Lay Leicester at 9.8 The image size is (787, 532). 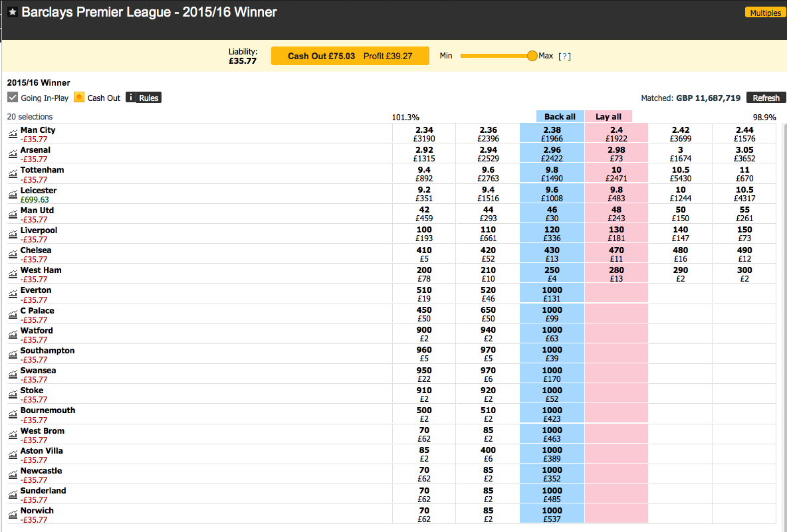tap(616, 194)
